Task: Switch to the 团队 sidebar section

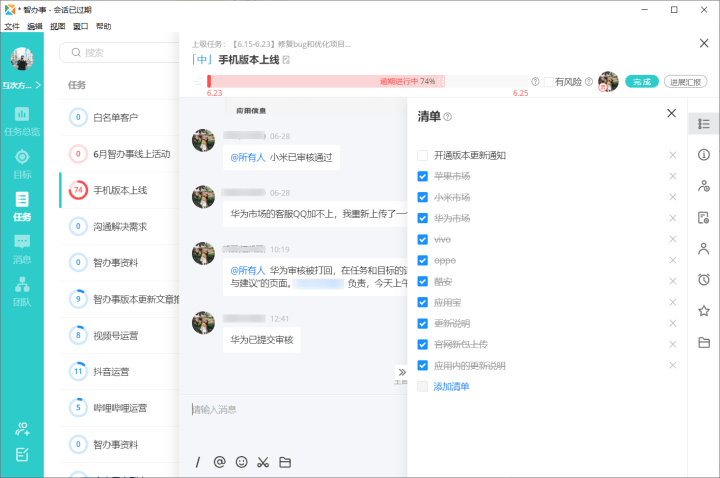Action: click(22, 290)
